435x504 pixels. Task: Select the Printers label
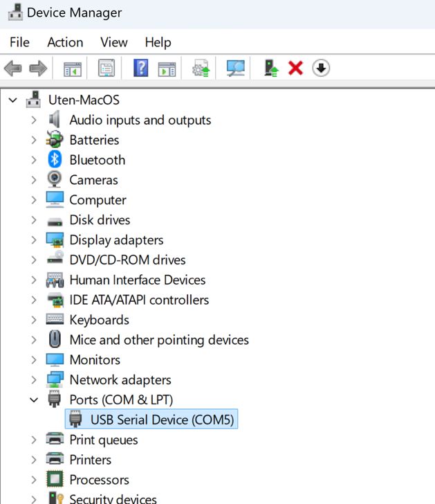point(91,460)
